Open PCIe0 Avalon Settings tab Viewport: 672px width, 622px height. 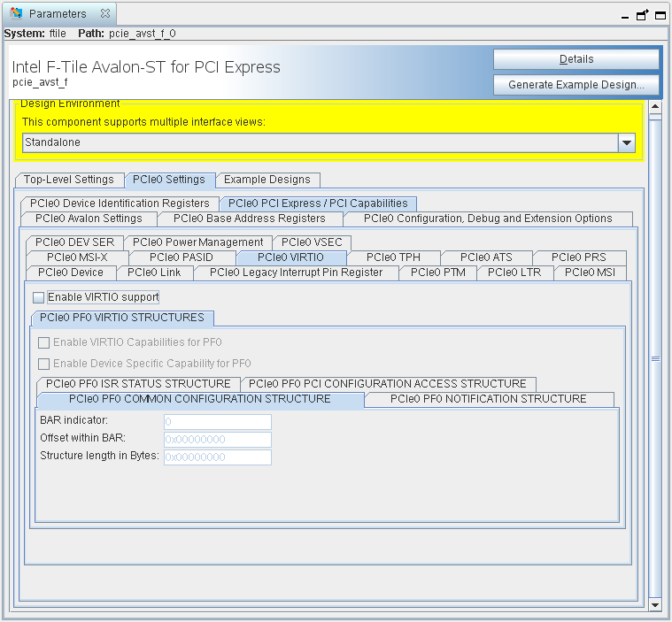89,219
